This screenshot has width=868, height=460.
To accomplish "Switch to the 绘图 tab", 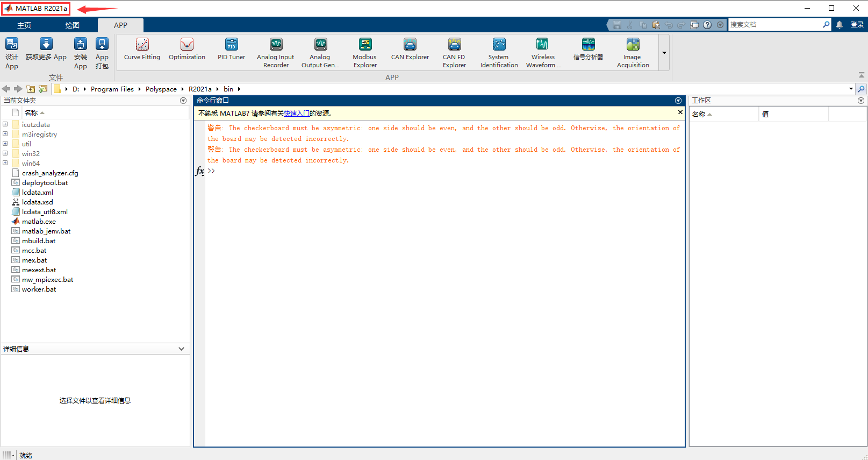I will coord(73,25).
